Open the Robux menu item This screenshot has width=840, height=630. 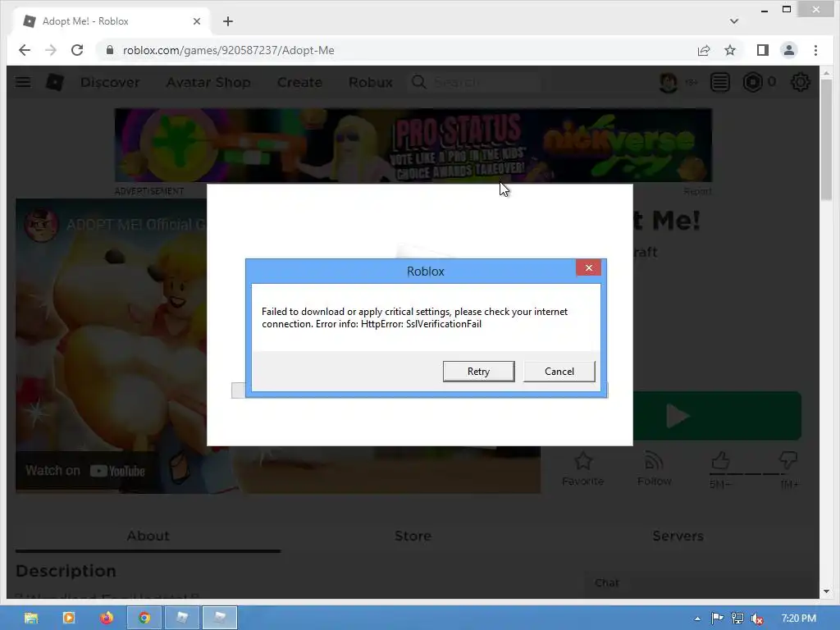pos(370,83)
